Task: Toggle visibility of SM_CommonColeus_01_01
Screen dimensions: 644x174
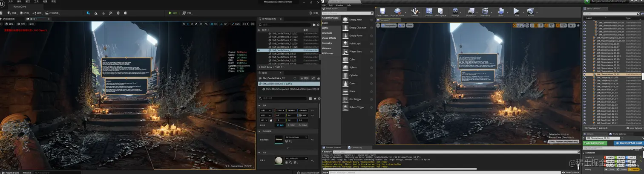Action: pos(584,23)
